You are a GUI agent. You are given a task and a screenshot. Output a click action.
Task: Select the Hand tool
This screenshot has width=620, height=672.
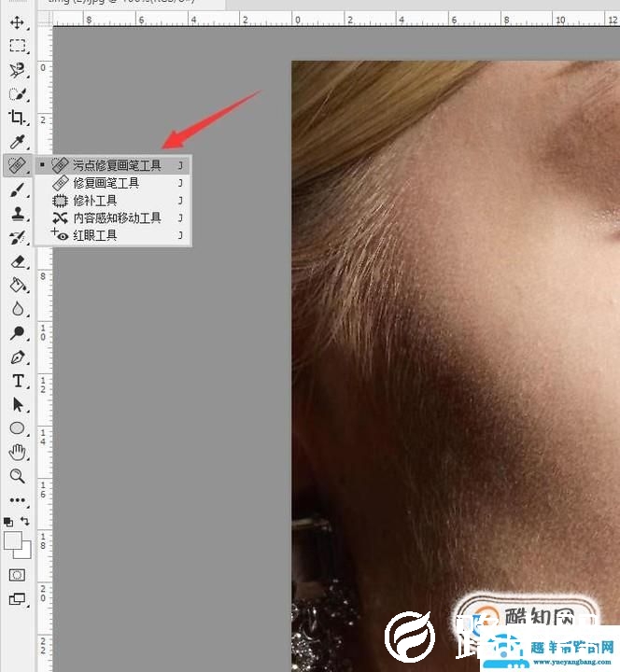(x=17, y=452)
